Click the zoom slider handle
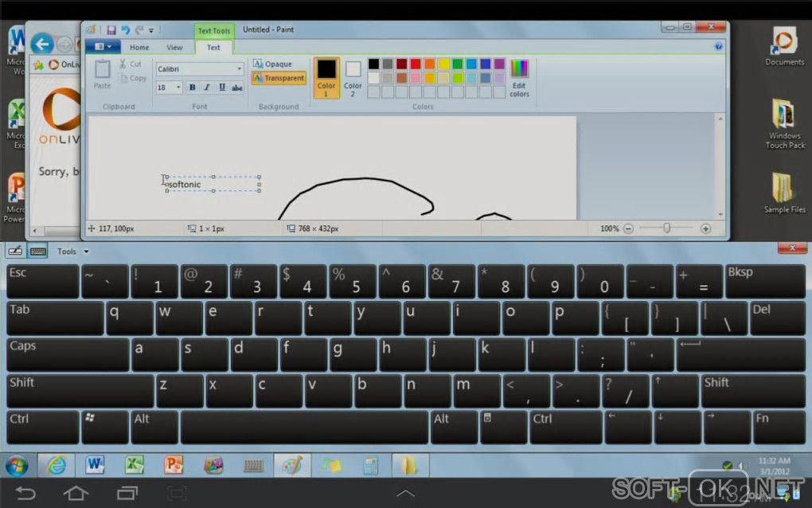This screenshot has height=508, width=812. pyautogui.click(x=667, y=228)
